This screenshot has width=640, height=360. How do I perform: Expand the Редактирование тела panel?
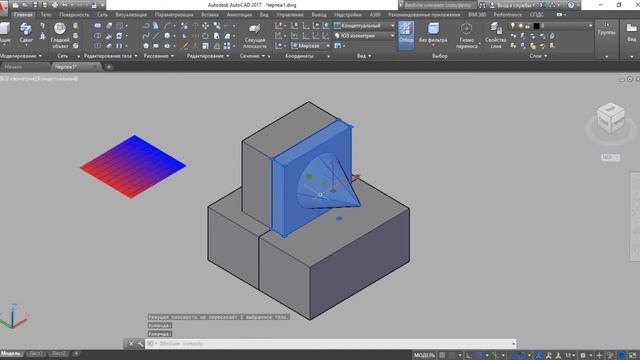110,56
